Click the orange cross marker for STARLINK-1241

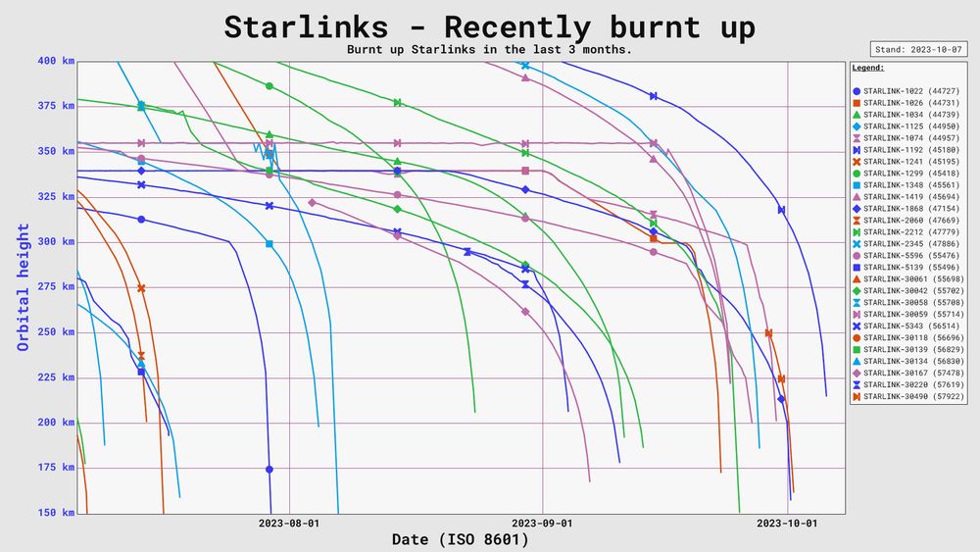tap(857, 162)
